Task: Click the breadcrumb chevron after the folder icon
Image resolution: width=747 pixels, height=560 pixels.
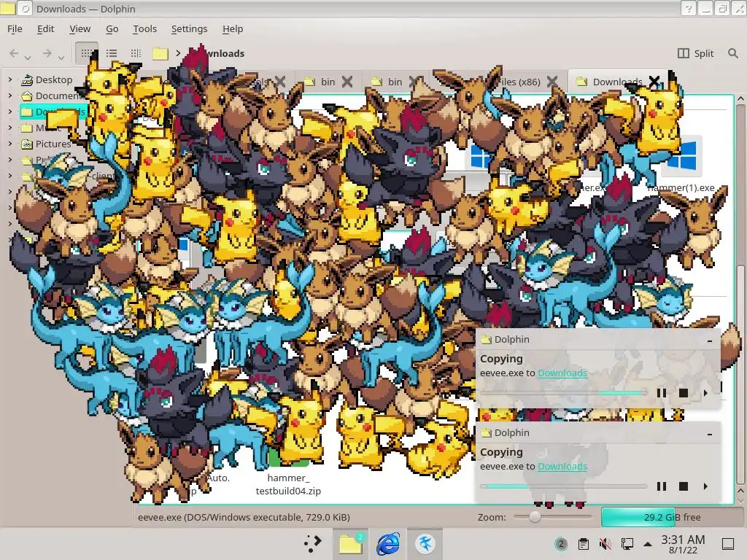Action: click(178, 53)
